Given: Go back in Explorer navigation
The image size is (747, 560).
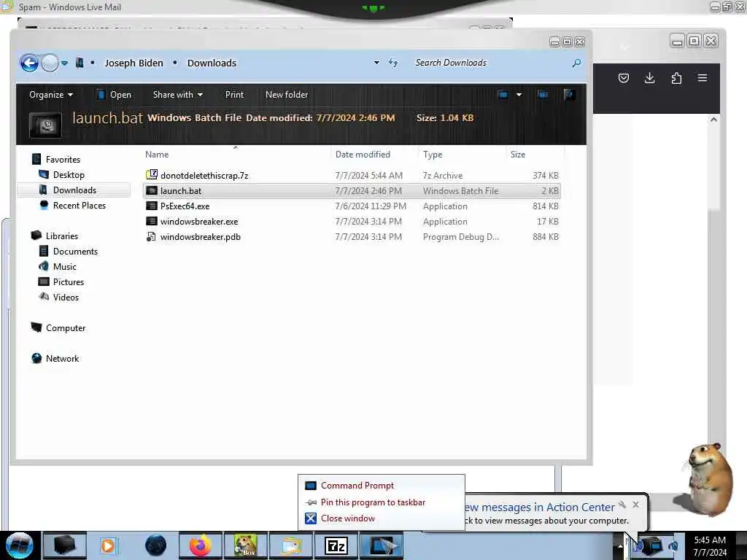Looking at the screenshot, I should tap(29, 63).
